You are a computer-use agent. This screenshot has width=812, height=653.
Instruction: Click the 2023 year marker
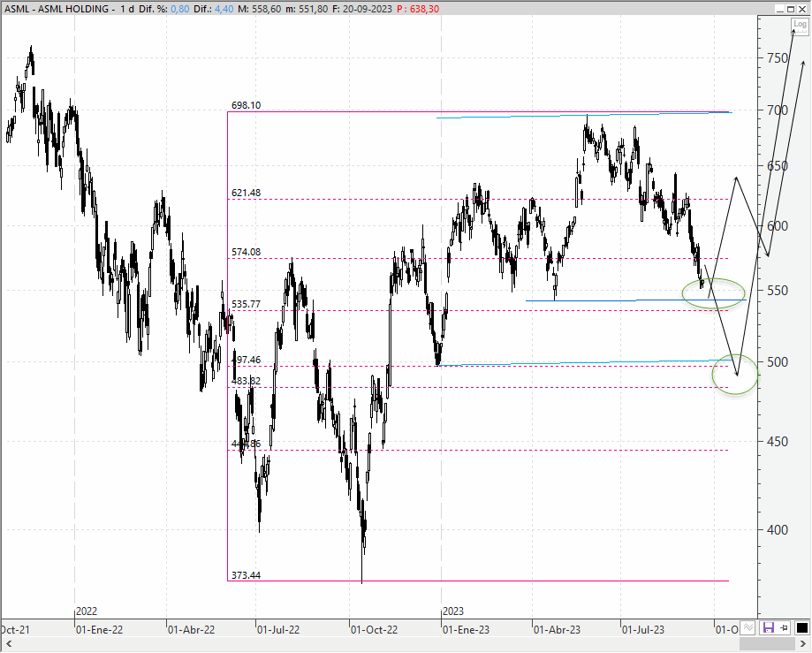tap(453, 611)
